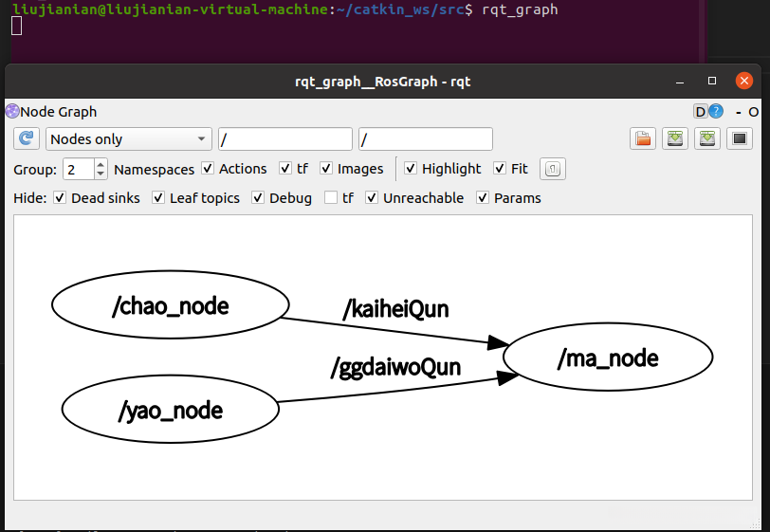770x532 pixels.
Task: Click the Group number field
Action: tap(79, 170)
